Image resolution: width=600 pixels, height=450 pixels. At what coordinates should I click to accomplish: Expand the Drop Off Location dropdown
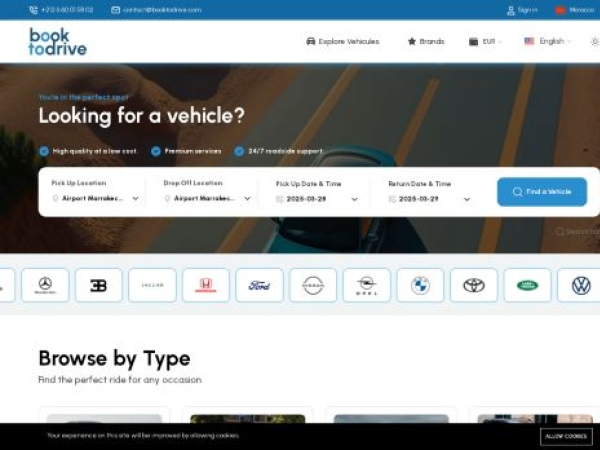(207, 198)
